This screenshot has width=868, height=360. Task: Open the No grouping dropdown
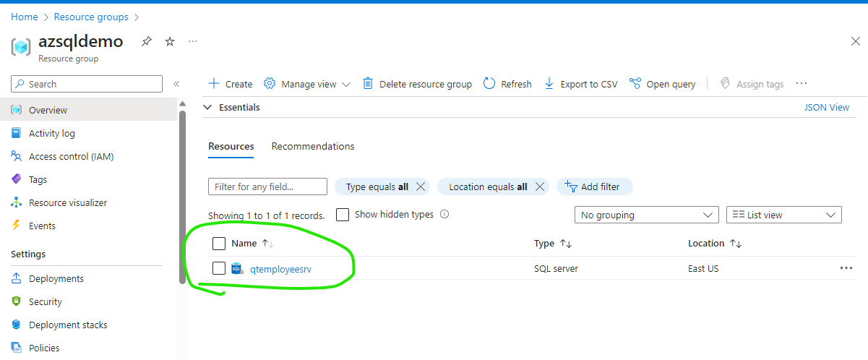click(646, 215)
